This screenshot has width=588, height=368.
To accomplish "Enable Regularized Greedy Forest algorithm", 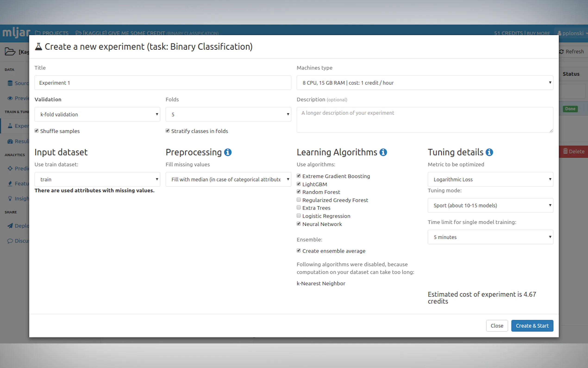I will pyautogui.click(x=299, y=200).
